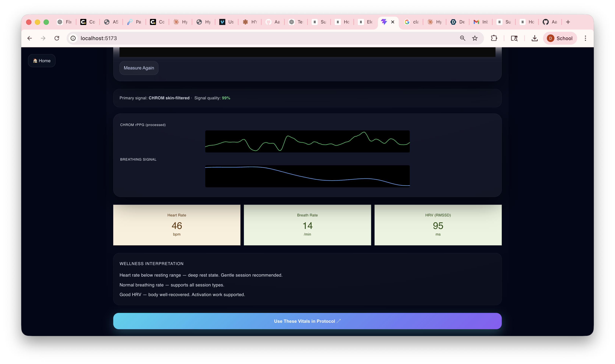Click the HRV (RMSSD) 95 ms card
The height and width of the screenshot is (364, 615).
[x=438, y=225]
